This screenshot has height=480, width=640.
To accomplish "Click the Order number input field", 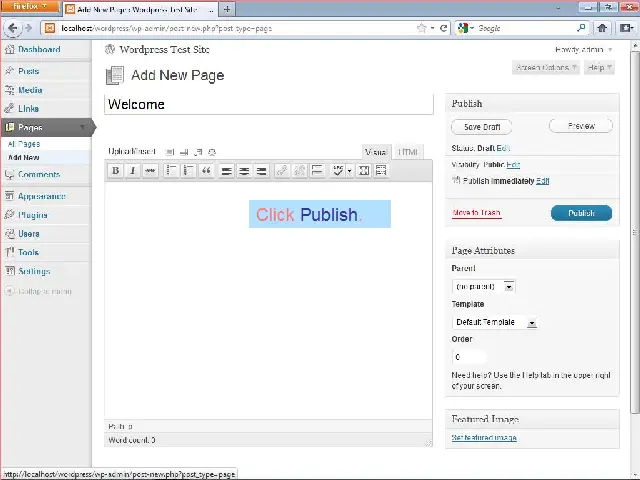I will [x=469, y=357].
